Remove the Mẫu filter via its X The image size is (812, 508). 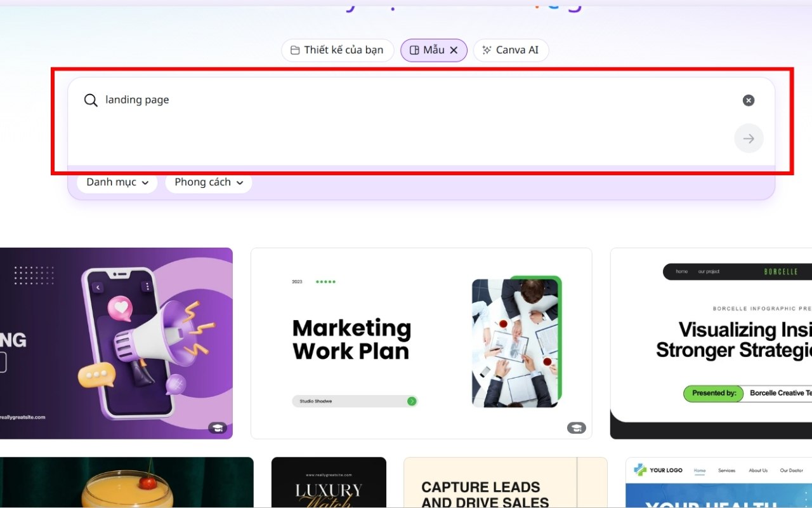point(454,50)
